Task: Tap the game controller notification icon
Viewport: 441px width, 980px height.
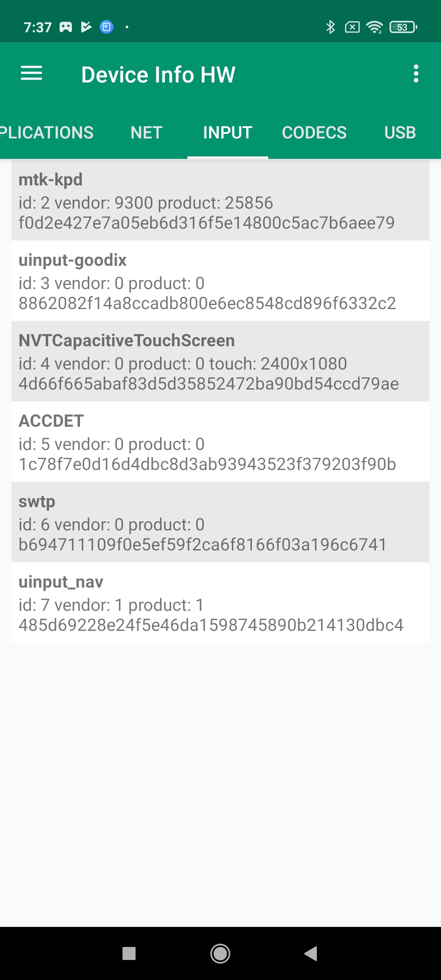Action: 66,27
